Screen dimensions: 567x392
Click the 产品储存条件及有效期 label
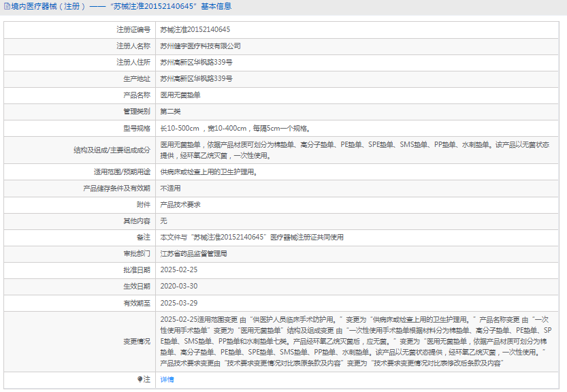pos(116,189)
